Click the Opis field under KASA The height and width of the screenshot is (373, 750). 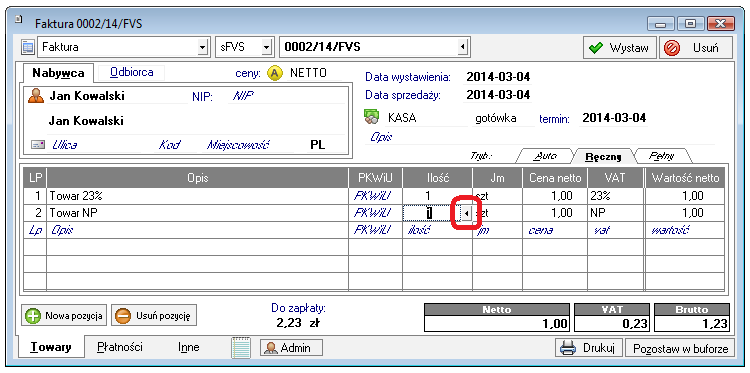(x=540, y=137)
